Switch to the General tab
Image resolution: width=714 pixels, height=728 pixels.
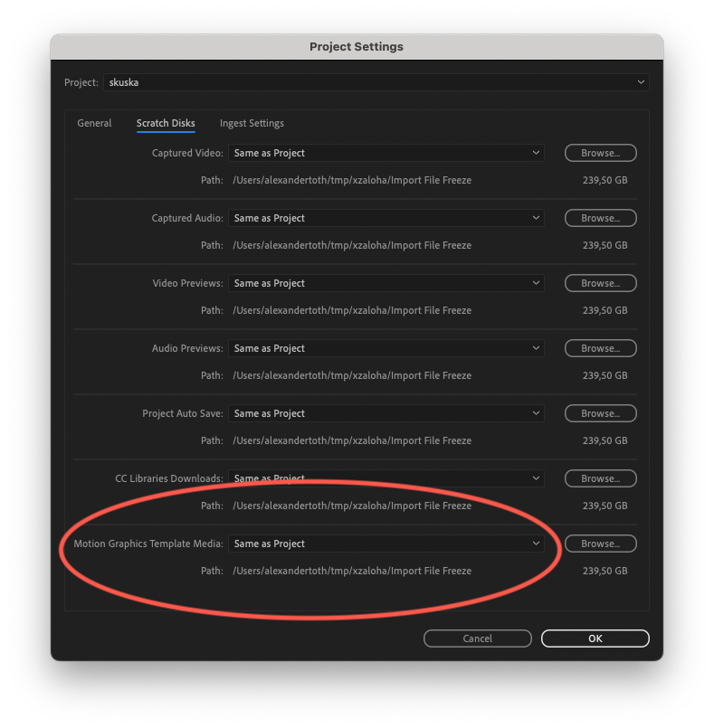point(94,123)
